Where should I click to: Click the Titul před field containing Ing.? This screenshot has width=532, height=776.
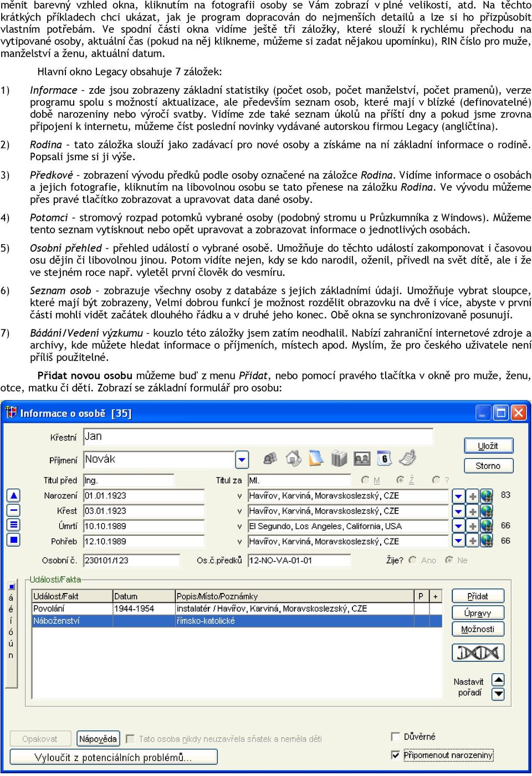(x=129, y=480)
